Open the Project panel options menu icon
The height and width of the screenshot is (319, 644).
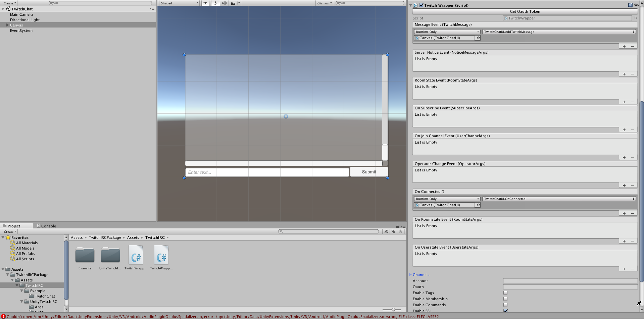coord(403,227)
